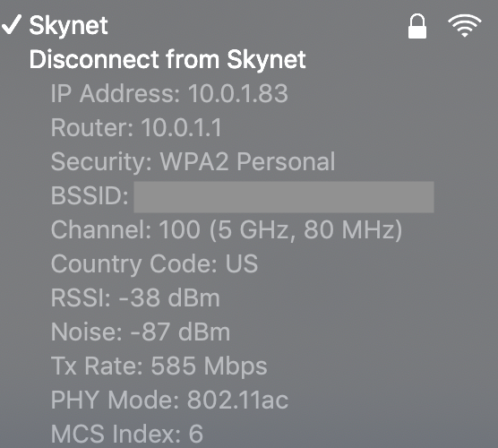Click the Wi-Fi signal strength icon
The width and height of the screenshot is (498, 448).
point(465,26)
